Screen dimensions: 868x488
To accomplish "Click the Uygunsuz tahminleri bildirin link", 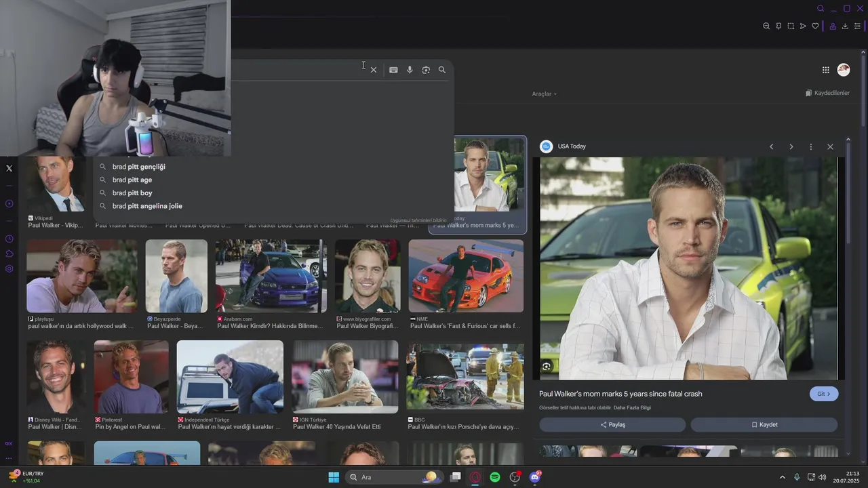I will [418, 220].
